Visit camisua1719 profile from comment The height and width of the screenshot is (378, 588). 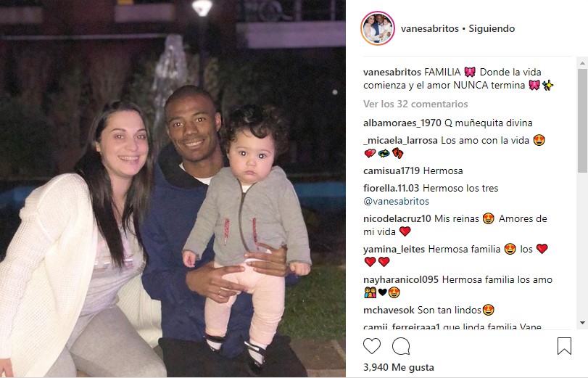coord(392,170)
